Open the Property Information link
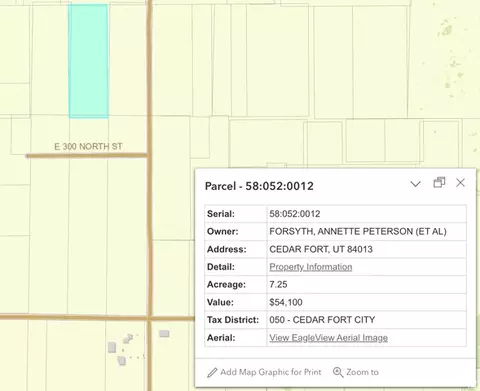Viewport: 480px width, 391px height. (x=311, y=267)
